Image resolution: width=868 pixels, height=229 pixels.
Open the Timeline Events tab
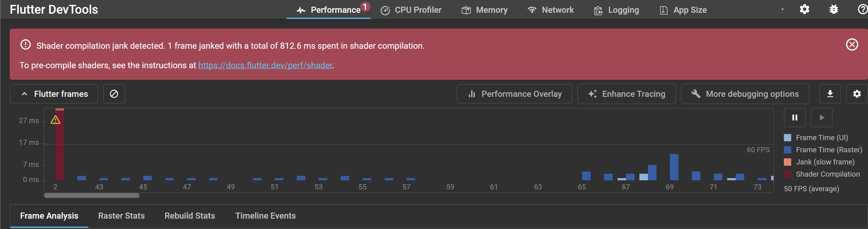point(265,216)
